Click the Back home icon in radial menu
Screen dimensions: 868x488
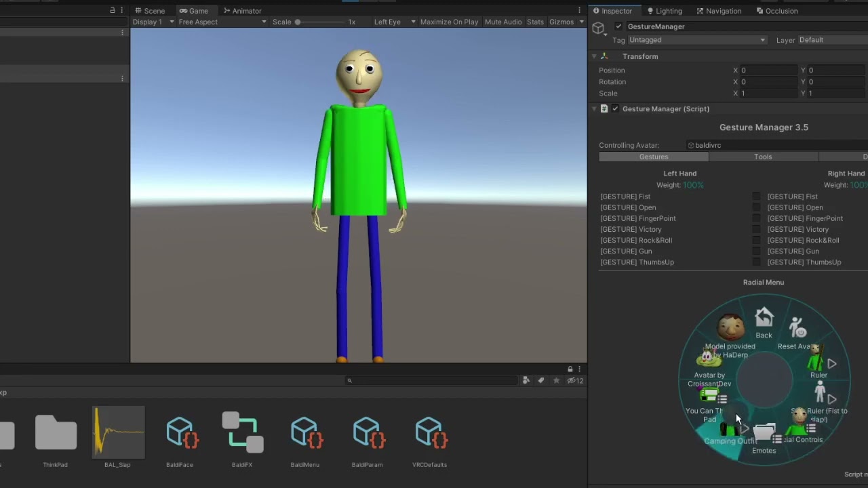coord(764,317)
